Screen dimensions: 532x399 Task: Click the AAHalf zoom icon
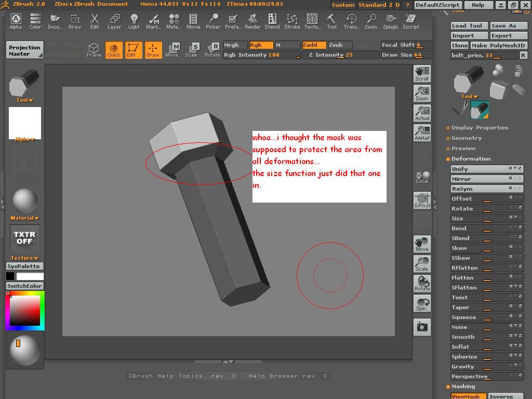click(x=422, y=132)
